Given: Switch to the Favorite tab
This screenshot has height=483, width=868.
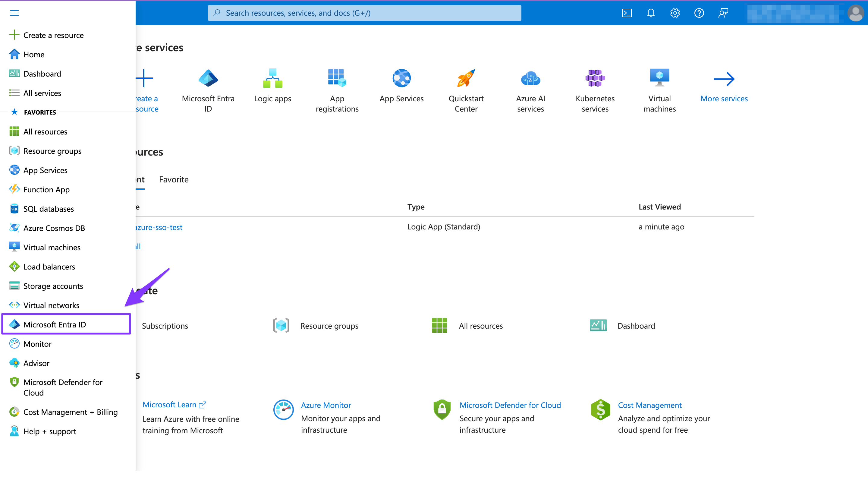Looking at the screenshot, I should (x=174, y=179).
